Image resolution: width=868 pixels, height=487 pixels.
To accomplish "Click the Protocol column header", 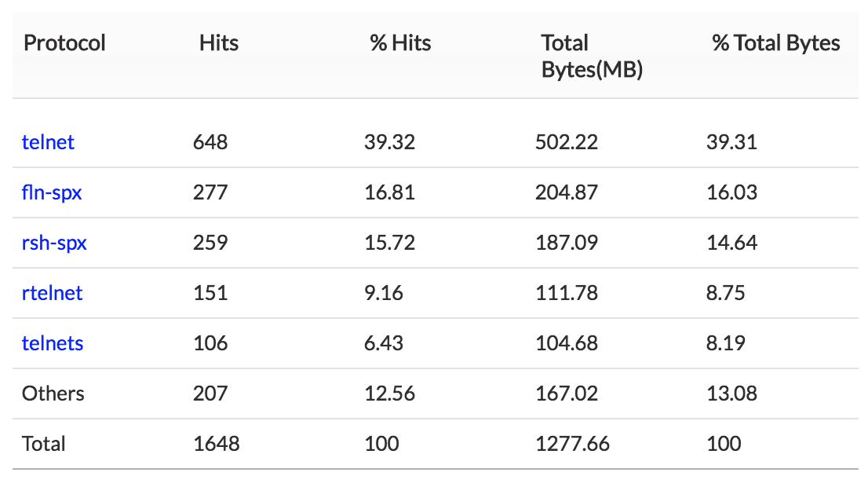I will tap(64, 42).
